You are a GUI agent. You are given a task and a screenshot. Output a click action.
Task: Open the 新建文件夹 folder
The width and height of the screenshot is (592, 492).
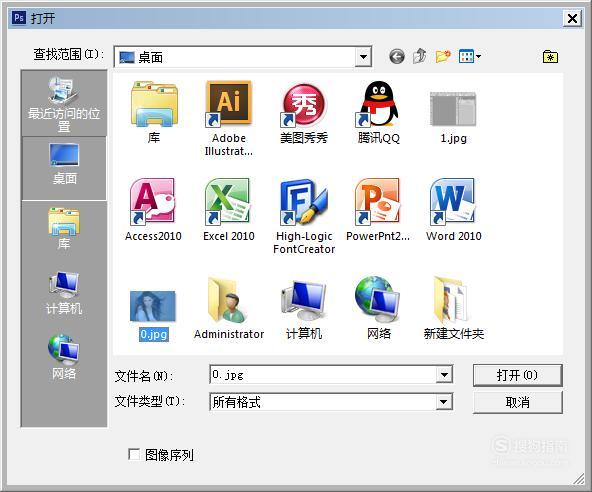450,300
